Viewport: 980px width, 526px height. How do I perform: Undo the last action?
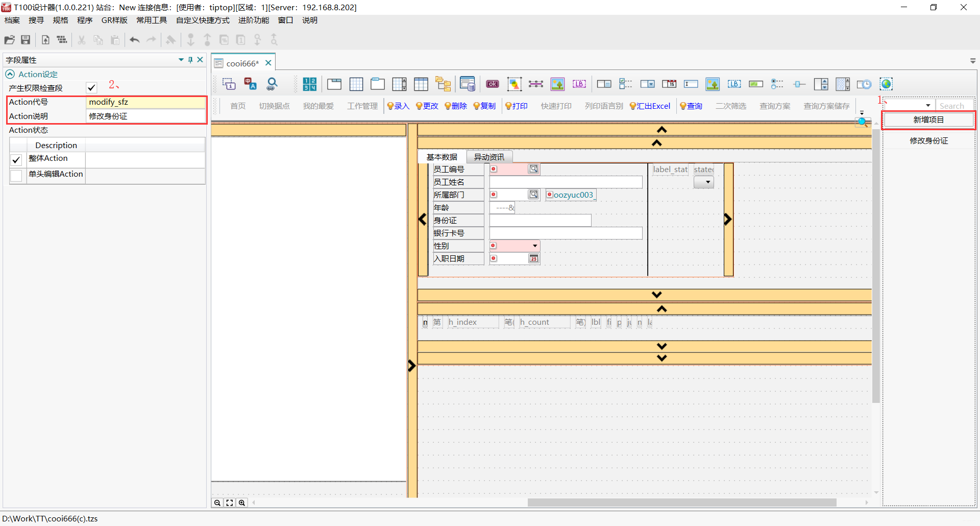click(x=134, y=40)
